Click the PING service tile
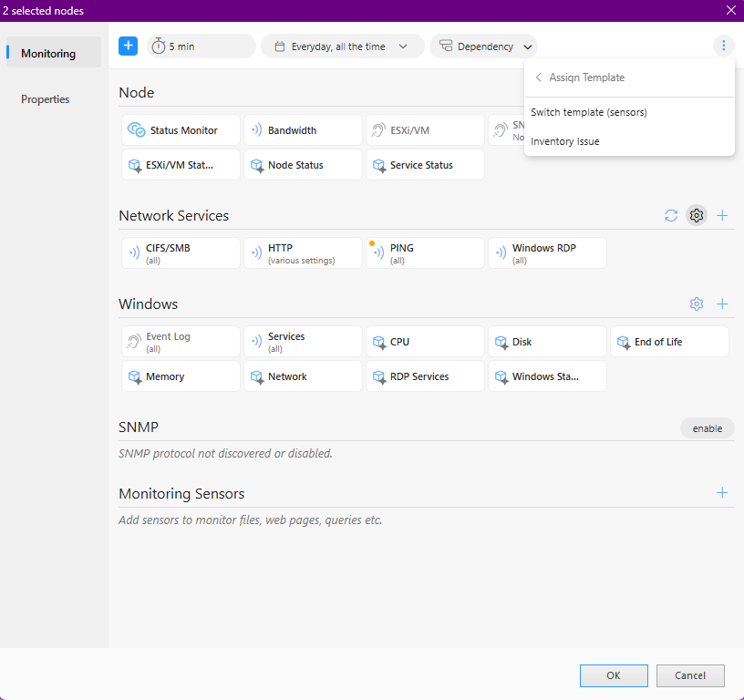The image size is (744, 700). (425, 252)
